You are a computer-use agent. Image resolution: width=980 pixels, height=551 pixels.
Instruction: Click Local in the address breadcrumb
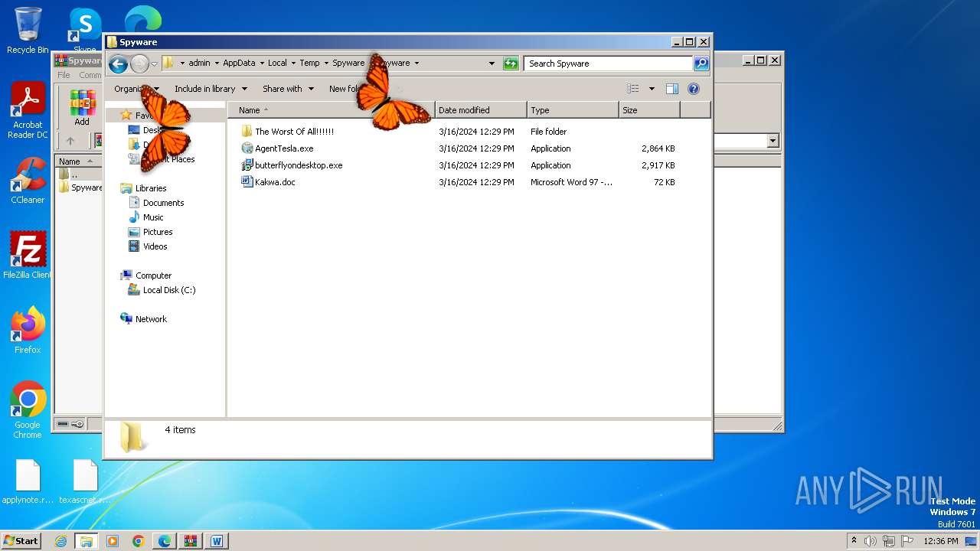tap(277, 64)
